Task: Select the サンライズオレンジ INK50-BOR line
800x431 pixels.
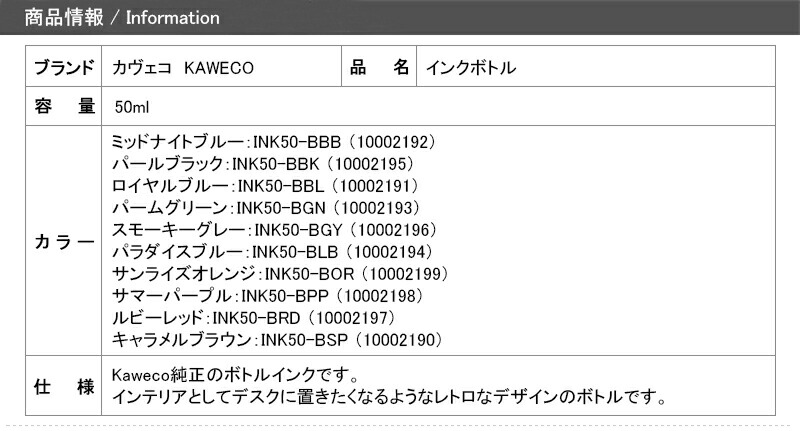Action: click(280, 273)
